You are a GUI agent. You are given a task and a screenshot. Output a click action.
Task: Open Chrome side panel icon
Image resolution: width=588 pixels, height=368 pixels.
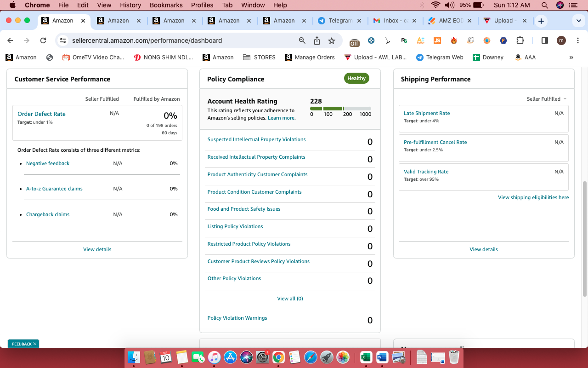point(545,40)
